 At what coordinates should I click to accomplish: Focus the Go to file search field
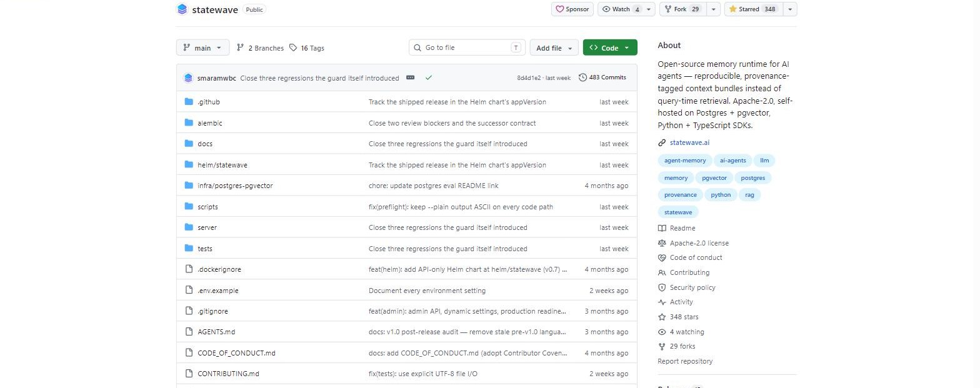(x=467, y=47)
